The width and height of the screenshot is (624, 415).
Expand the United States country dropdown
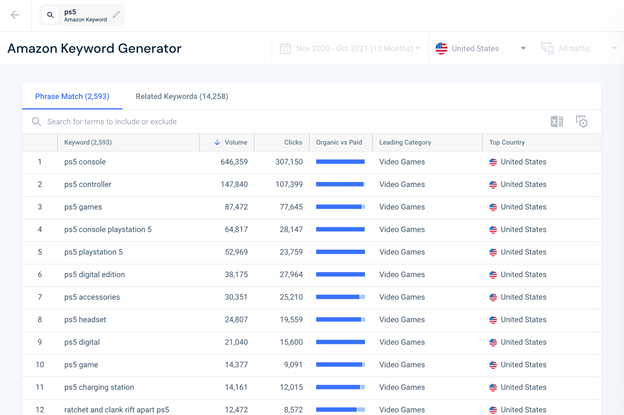(522, 48)
